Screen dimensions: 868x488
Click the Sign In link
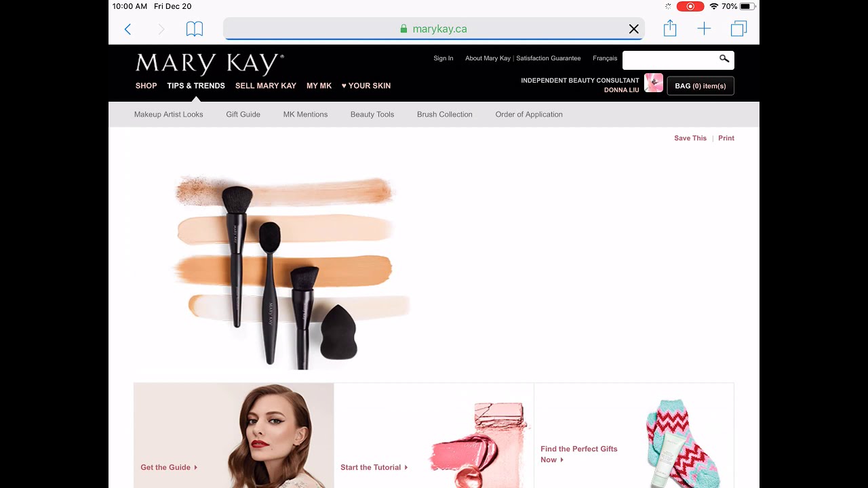pyautogui.click(x=443, y=58)
